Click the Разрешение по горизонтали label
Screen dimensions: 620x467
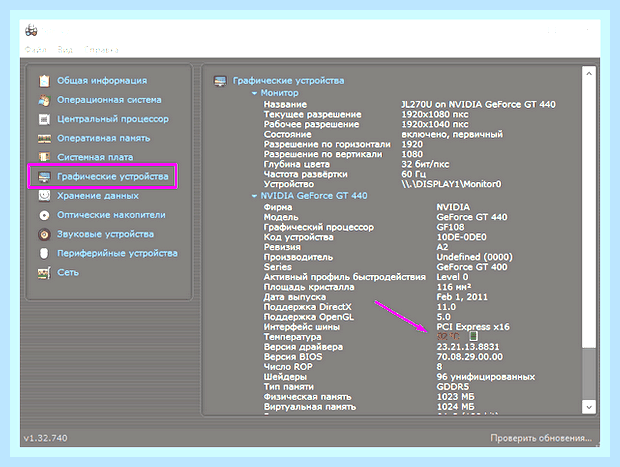point(327,144)
